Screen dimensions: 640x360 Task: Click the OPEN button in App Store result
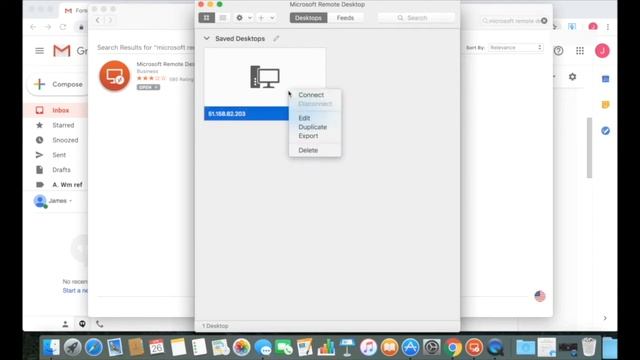(148, 87)
